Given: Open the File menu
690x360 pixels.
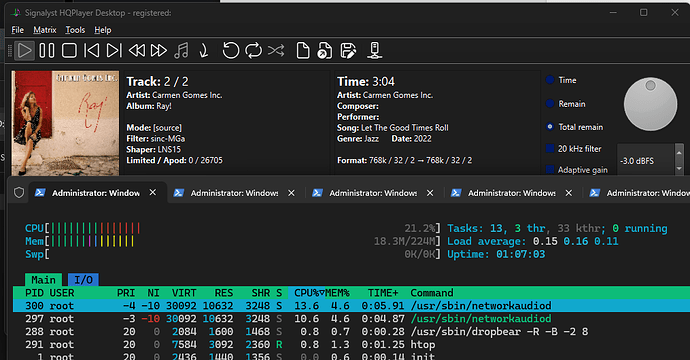Looking at the screenshot, I should (x=18, y=30).
